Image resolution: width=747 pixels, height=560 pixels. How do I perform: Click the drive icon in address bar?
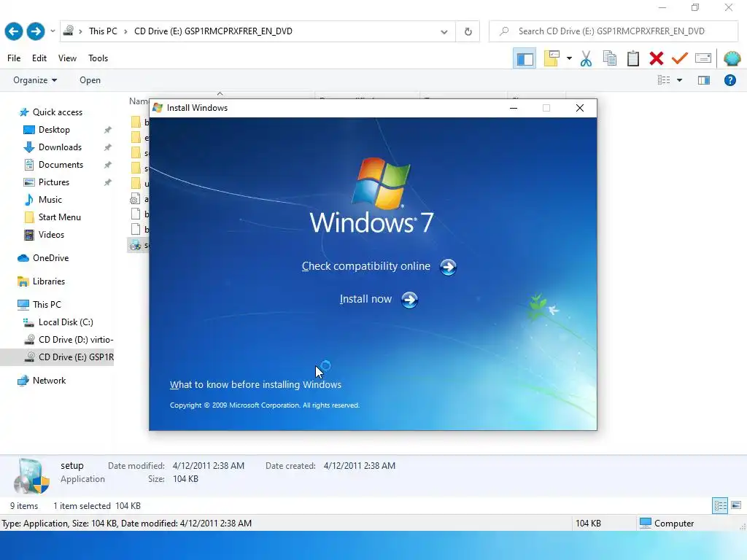tap(69, 31)
